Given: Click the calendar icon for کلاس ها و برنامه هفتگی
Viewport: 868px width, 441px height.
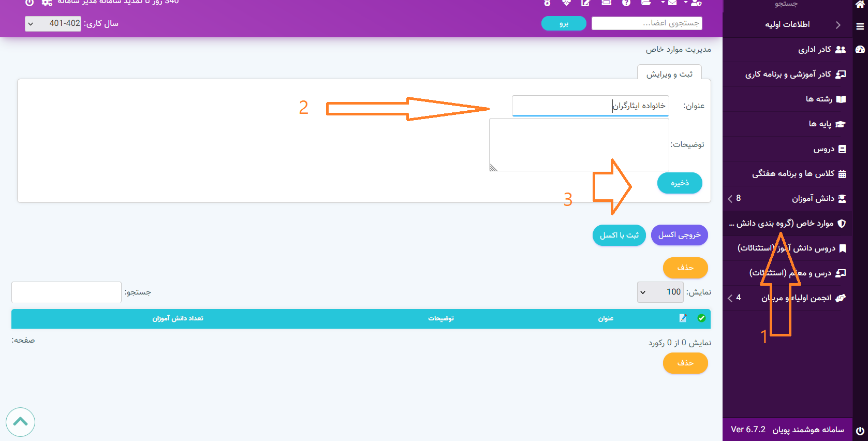Looking at the screenshot, I should 842,174.
